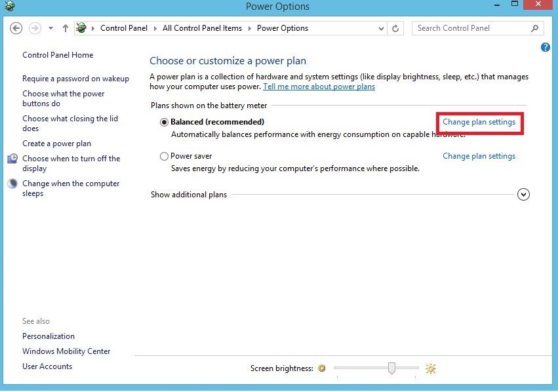558x392 pixels.
Task: Click the up one level arrow
Action: click(66, 28)
